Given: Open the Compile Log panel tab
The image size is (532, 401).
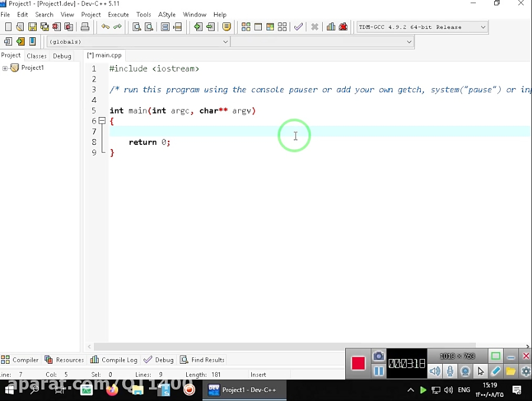Looking at the screenshot, I should click(x=113, y=360).
